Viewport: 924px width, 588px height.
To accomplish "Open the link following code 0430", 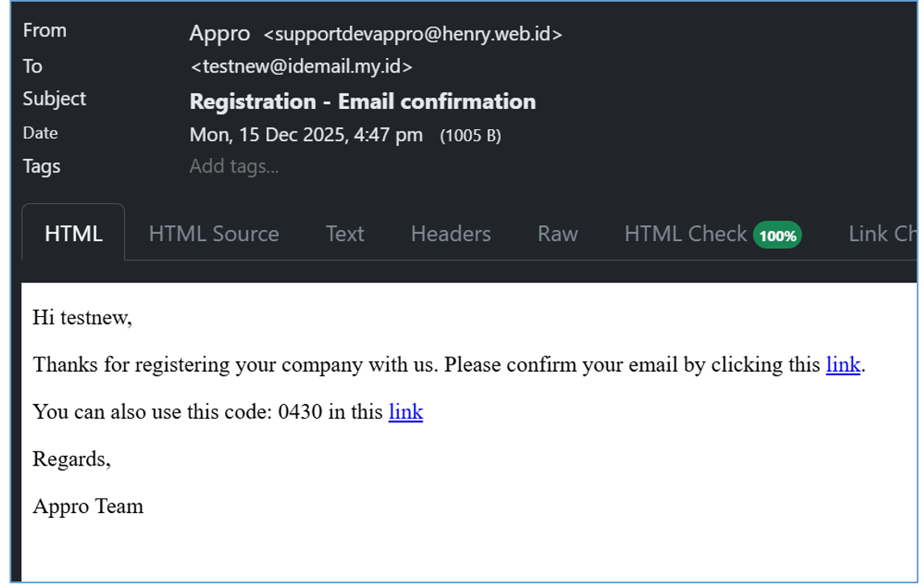I will [406, 411].
